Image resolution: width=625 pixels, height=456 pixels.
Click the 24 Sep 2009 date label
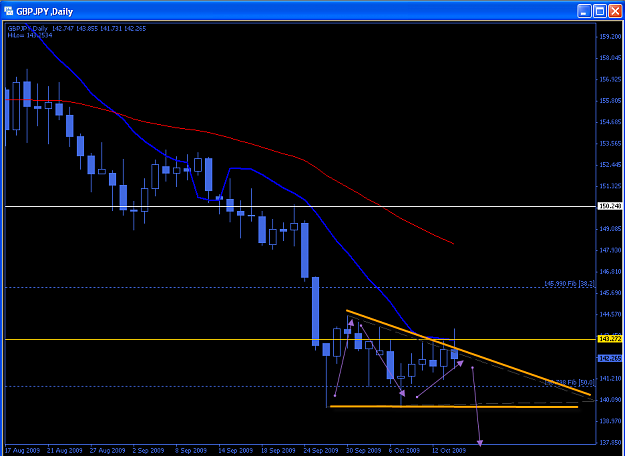322,451
